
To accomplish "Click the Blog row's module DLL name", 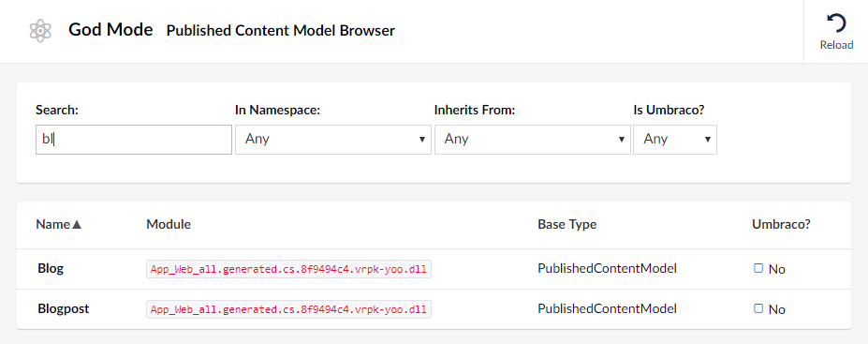I will (x=288, y=269).
